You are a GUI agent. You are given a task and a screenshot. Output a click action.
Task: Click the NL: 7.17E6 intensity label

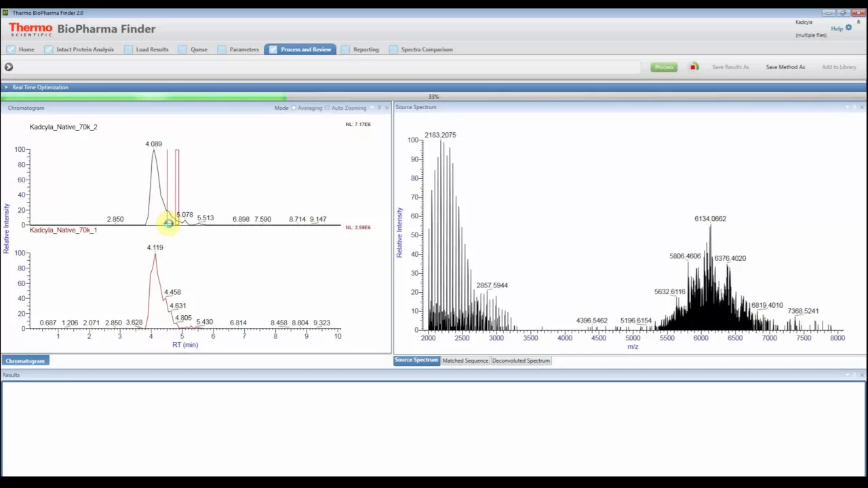(358, 125)
